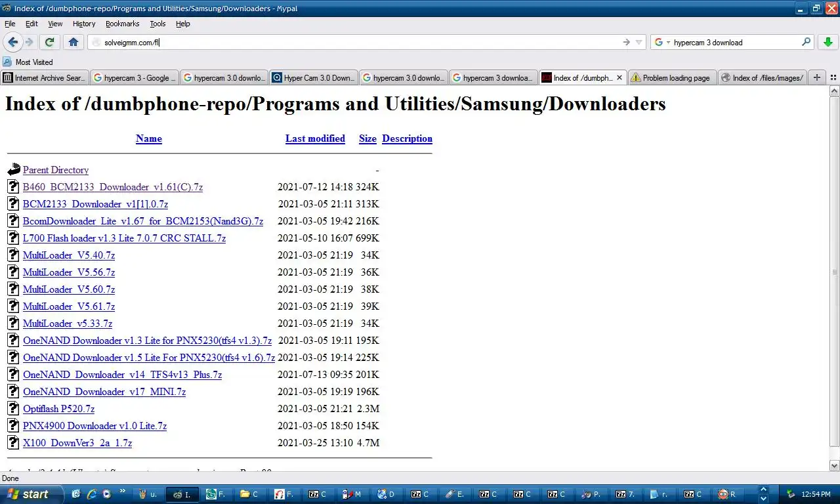Open the Help menu
840x504 pixels.
point(183,24)
